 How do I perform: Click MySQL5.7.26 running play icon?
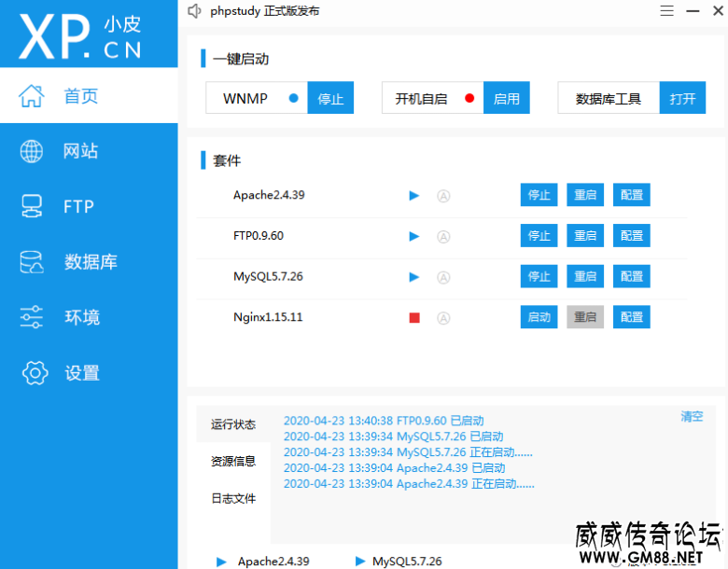click(x=414, y=278)
